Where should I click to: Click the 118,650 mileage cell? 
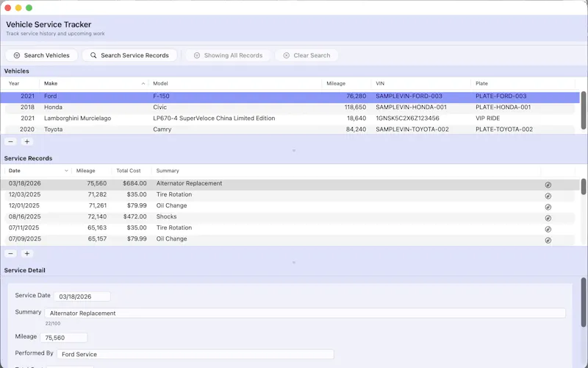click(355, 107)
